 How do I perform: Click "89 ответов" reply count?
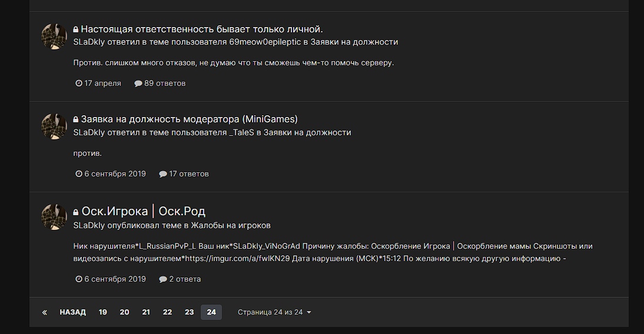(165, 83)
